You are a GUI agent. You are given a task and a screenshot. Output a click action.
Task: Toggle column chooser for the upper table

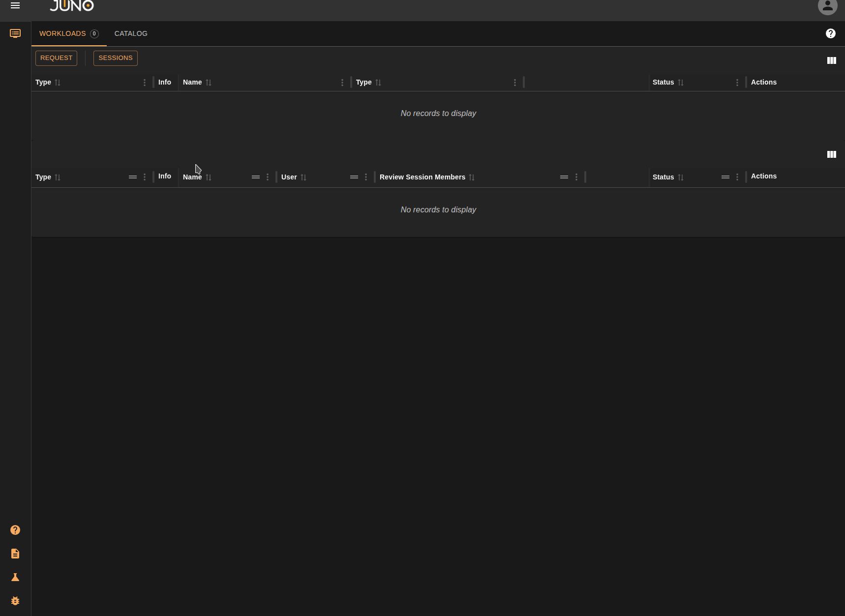pyautogui.click(x=831, y=60)
